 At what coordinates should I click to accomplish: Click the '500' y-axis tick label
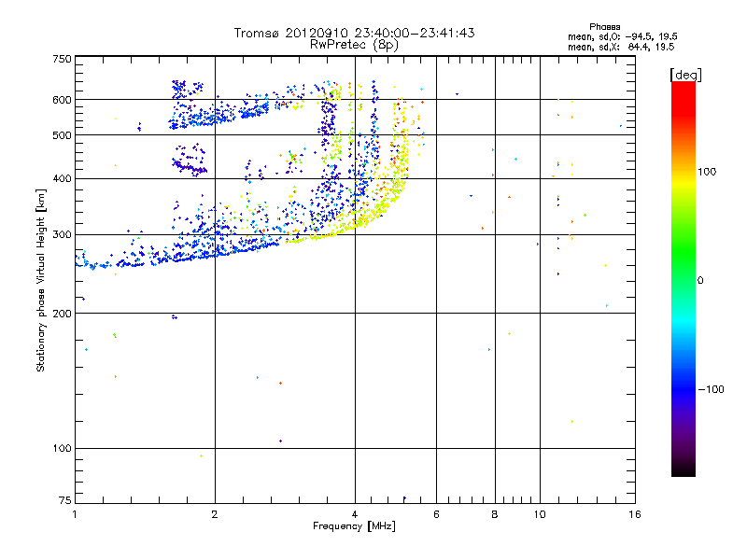(63, 135)
